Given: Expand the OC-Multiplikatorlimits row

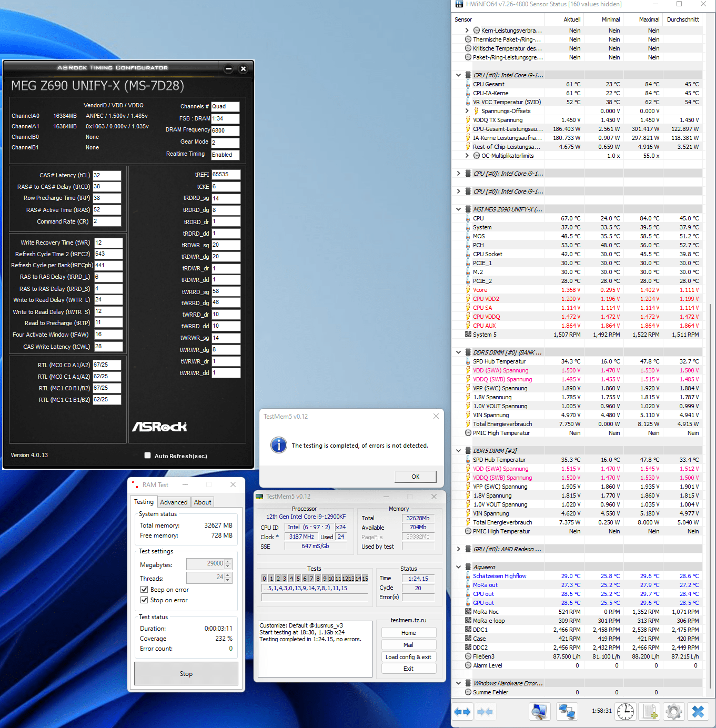Looking at the screenshot, I should pyautogui.click(x=467, y=156).
